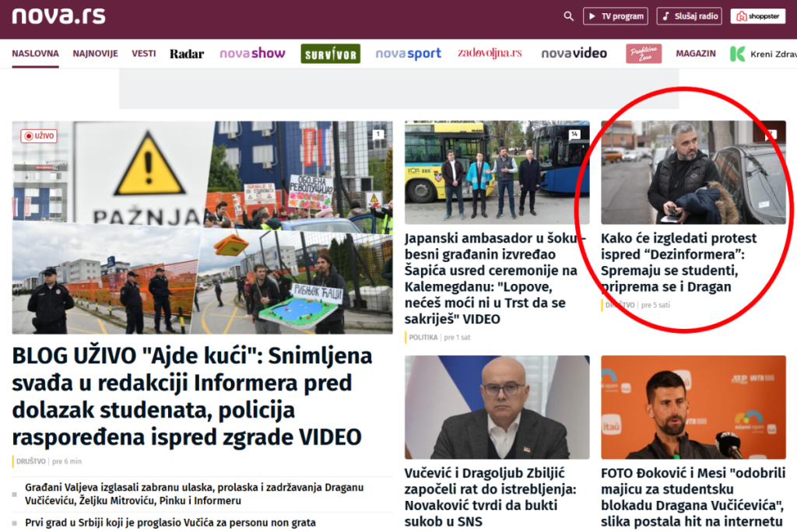The width and height of the screenshot is (797, 532).
Task: Open the Survivor logo in navigation
Action: 330,54
